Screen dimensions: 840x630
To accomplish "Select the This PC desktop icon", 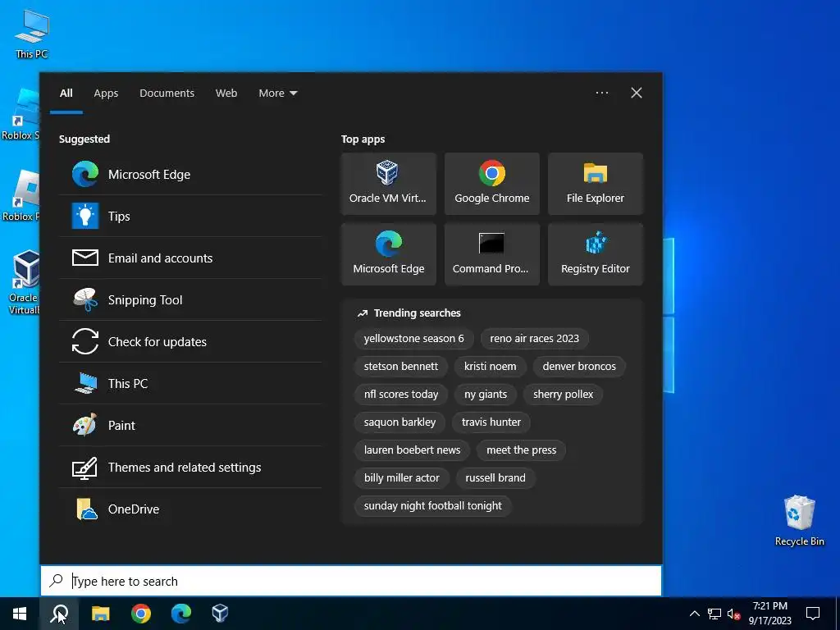I will (x=32, y=33).
